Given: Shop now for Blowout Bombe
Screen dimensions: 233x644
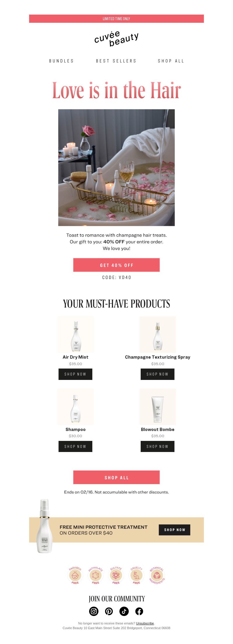Looking at the screenshot, I should point(158,446).
